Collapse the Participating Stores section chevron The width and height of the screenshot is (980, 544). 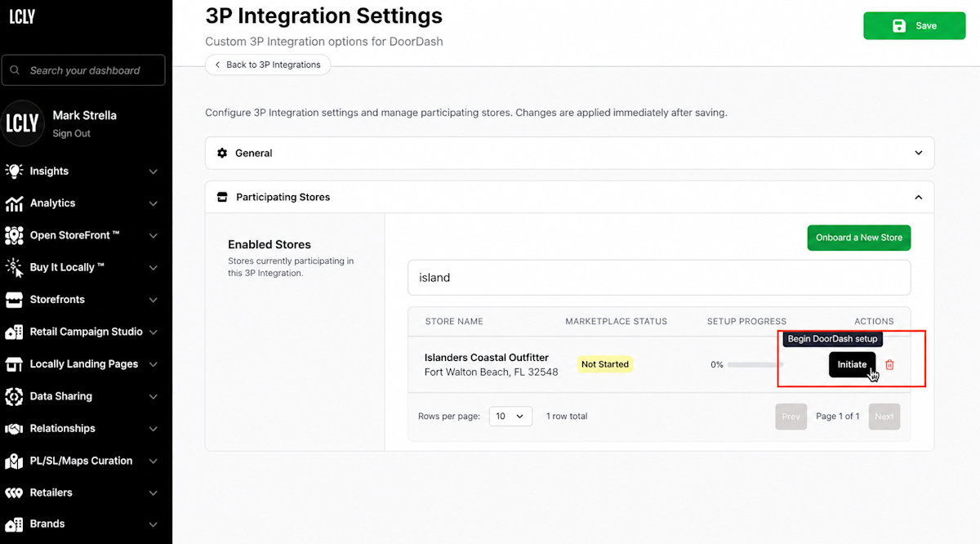pyautogui.click(x=919, y=197)
